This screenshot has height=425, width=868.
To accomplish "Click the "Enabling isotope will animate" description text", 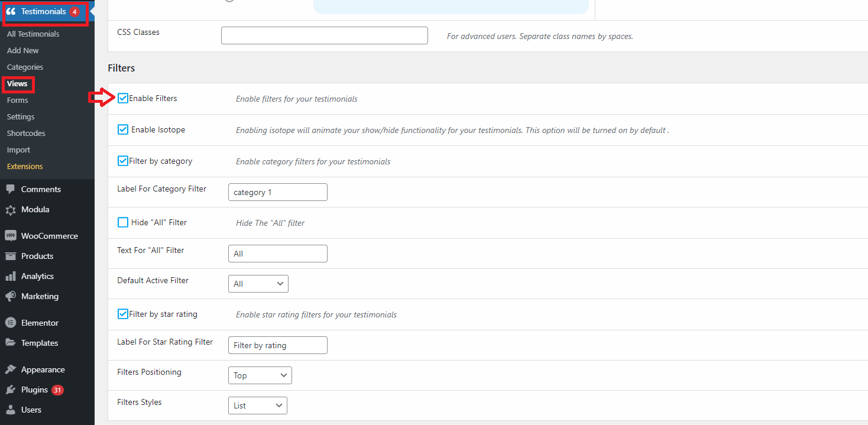I will tap(452, 130).
